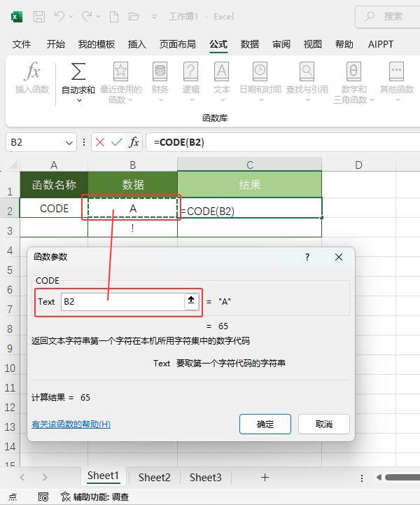This screenshot has height=505, width=420.
Task: Dismiss the dialog with 取消
Action: click(x=324, y=424)
